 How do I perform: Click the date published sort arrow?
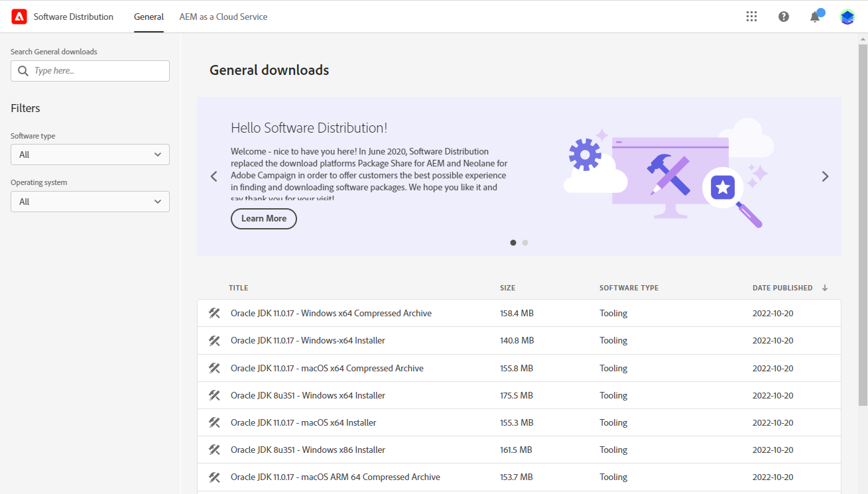[x=825, y=288]
